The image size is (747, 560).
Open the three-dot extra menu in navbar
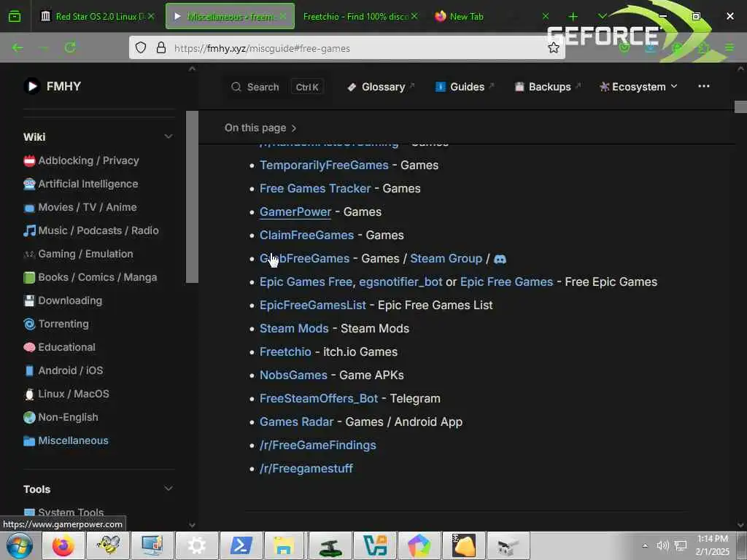pos(704,86)
